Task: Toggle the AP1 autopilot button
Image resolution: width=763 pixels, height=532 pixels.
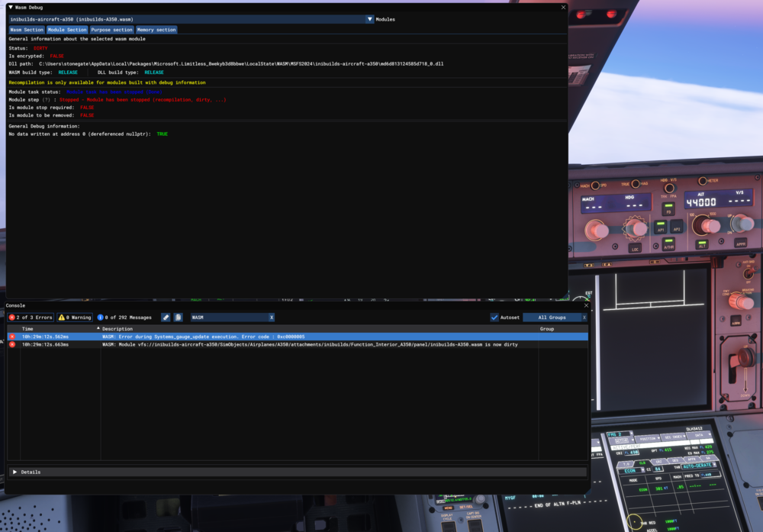Action: coord(660,228)
